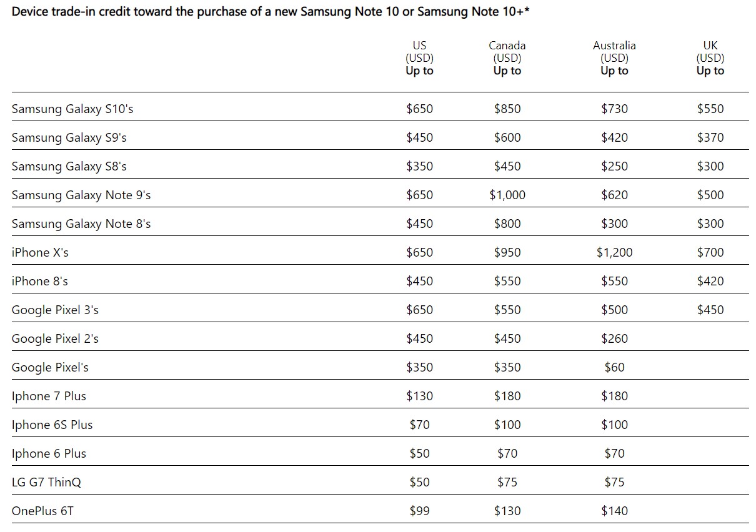Click the $370 UK value for Galaxy S9's
Viewport: 756px width, 532px height.
coord(710,138)
